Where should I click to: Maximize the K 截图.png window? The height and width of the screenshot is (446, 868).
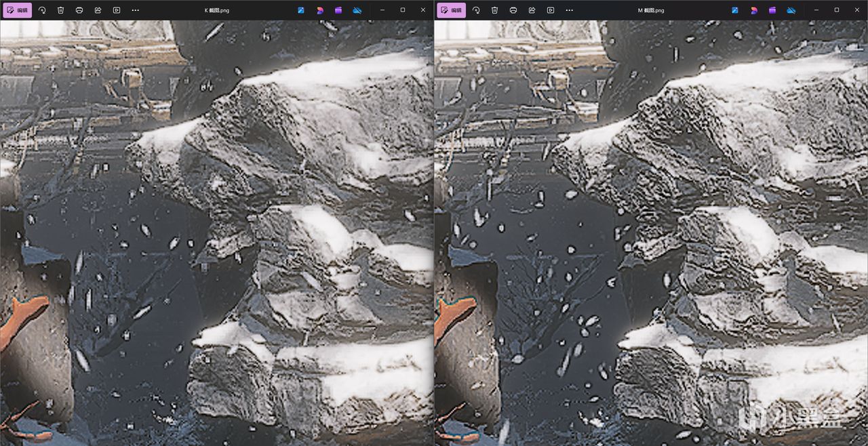(403, 10)
